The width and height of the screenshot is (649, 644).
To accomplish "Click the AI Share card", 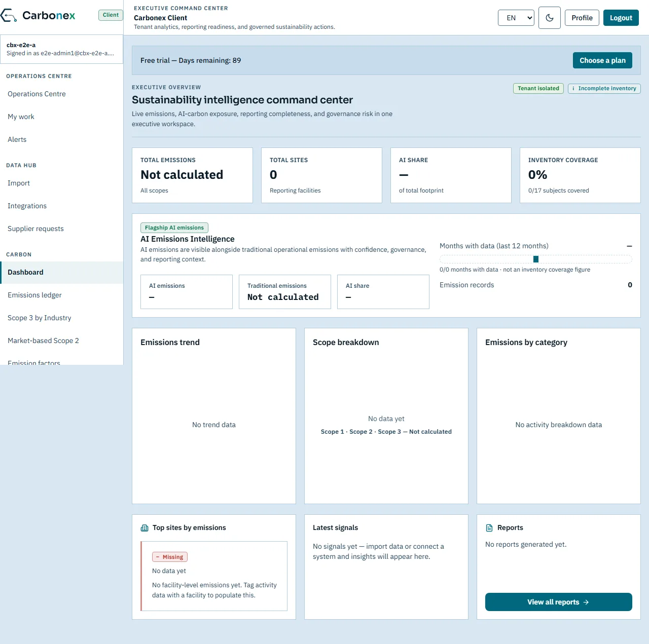I will pos(451,175).
